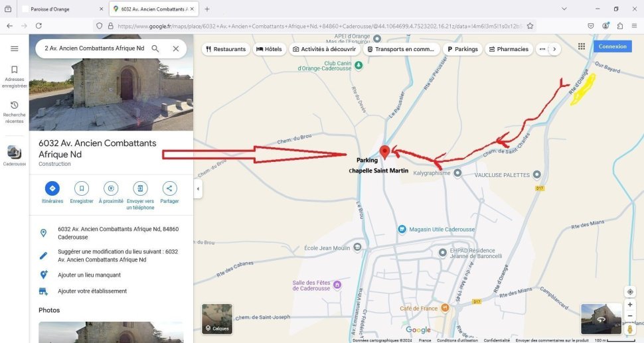This screenshot has width=644, height=343.
Task: Click the Enregistrer save icon
Action: click(x=81, y=188)
